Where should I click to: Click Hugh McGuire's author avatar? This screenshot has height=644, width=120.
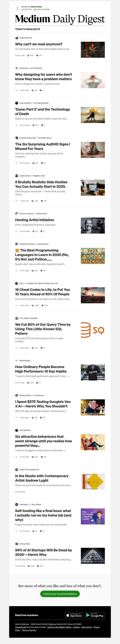click(16, 38)
